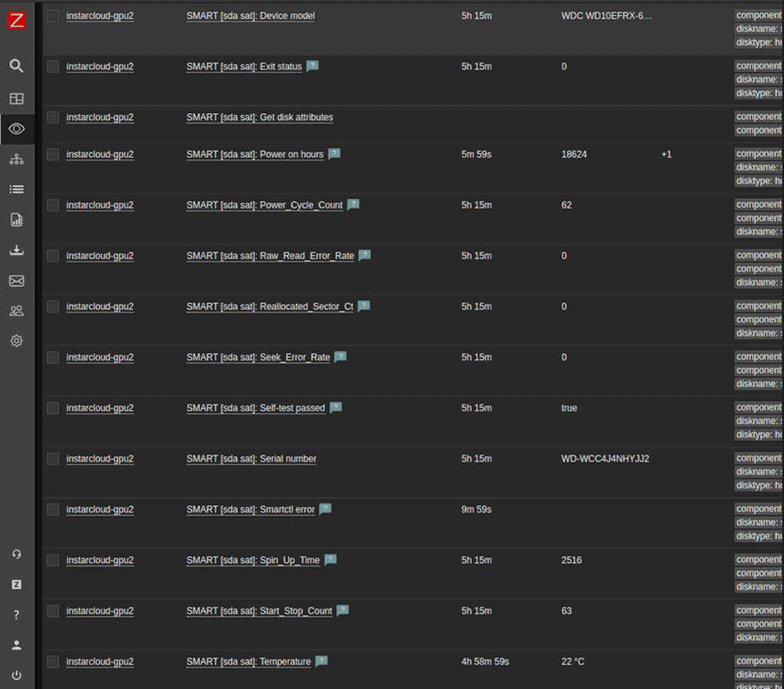
Task: Select the Monitoring eye icon
Action: pyautogui.click(x=16, y=128)
